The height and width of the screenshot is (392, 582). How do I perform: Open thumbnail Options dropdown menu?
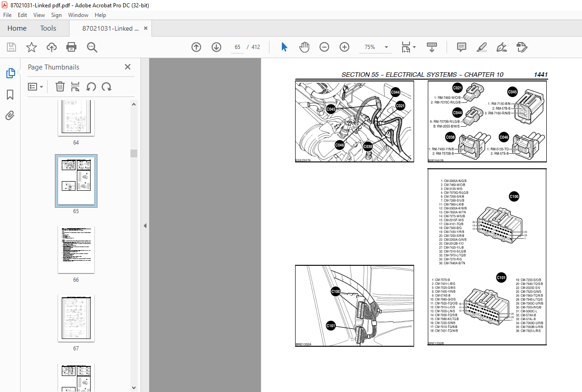[x=36, y=86]
